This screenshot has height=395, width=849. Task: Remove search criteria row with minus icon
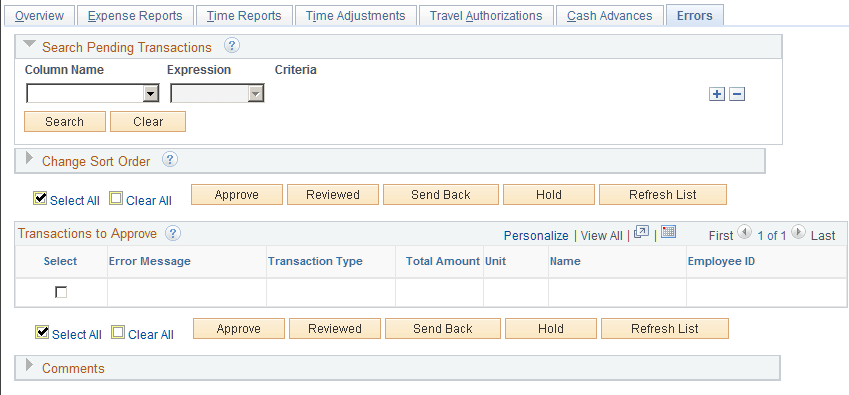(737, 94)
